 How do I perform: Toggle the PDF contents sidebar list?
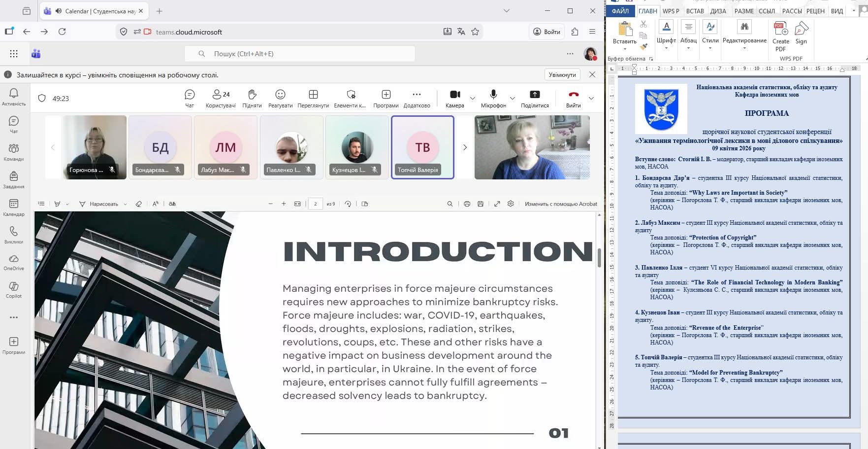click(41, 204)
